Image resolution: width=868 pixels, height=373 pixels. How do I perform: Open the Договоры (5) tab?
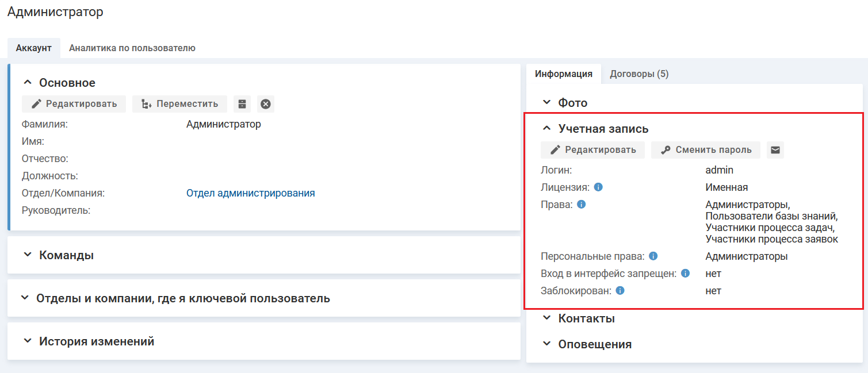(638, 74)
